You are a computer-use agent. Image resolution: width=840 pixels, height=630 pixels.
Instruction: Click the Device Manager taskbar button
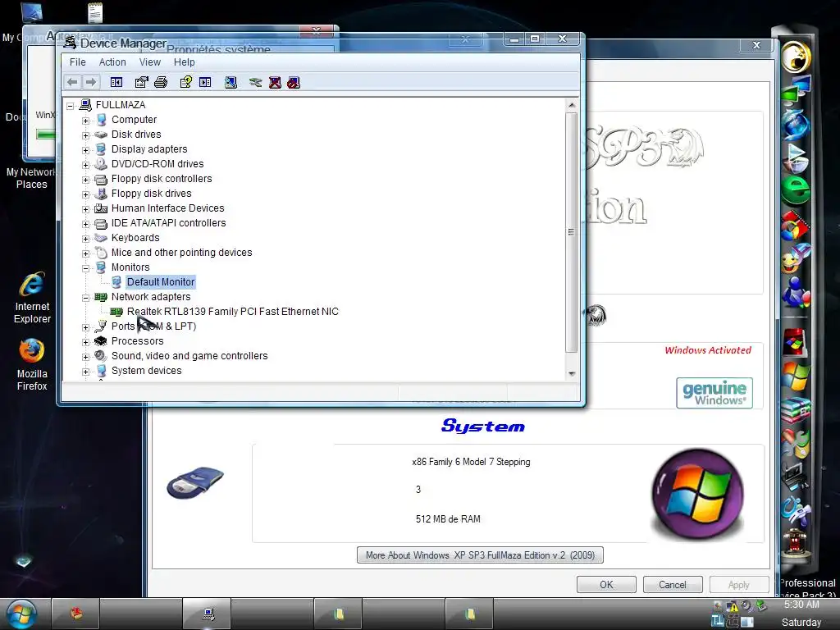point(208,614)
